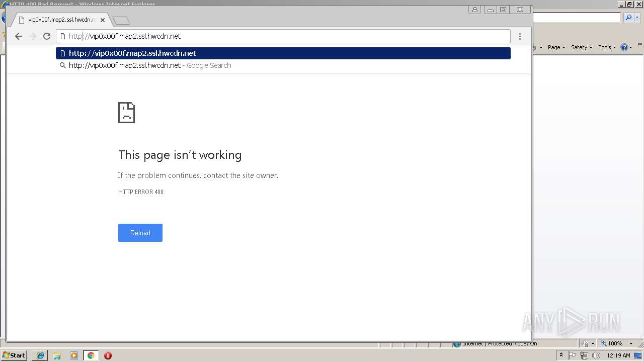
Task: Click the Chrome user profile icon
Action: point(475,10)
